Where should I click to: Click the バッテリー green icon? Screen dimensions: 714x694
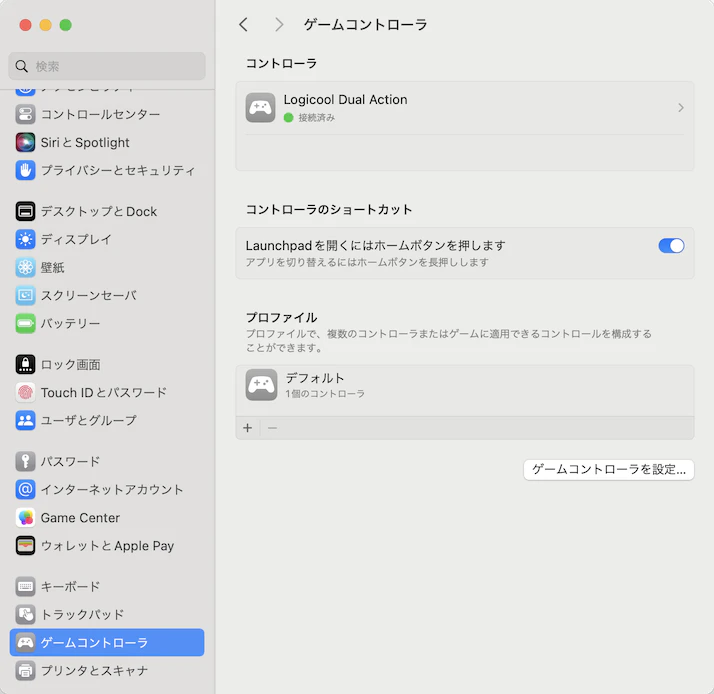[x=25, y=323]
